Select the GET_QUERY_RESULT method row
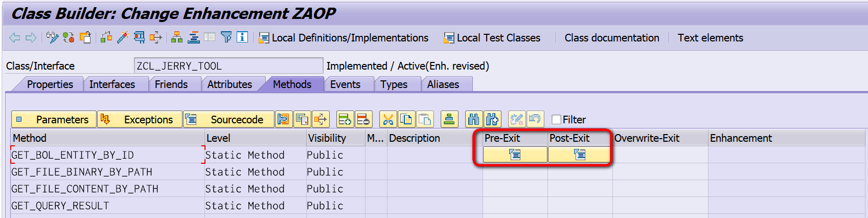The height and width of the screenshot is (218, 868). [107, 206]
